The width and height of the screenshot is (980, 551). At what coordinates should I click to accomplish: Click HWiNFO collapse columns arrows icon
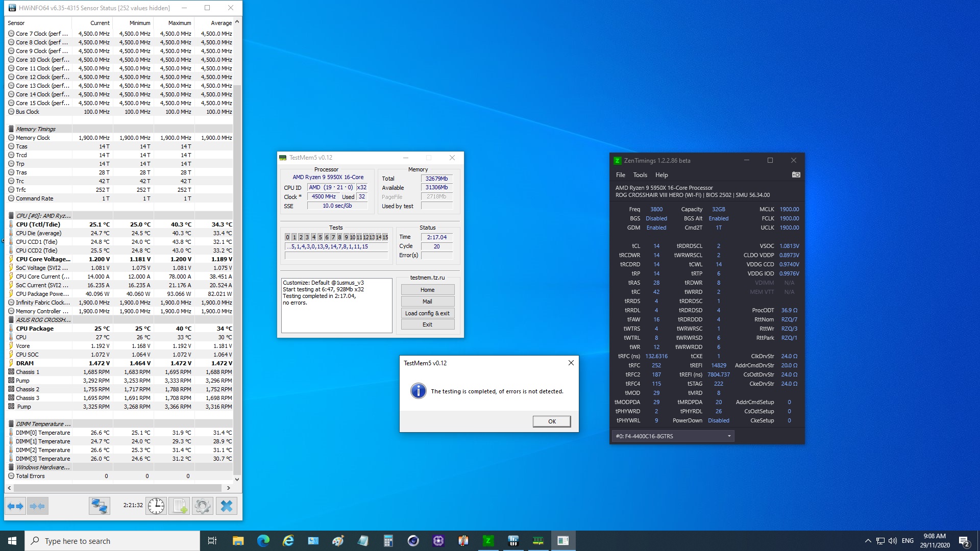[37, 506]
